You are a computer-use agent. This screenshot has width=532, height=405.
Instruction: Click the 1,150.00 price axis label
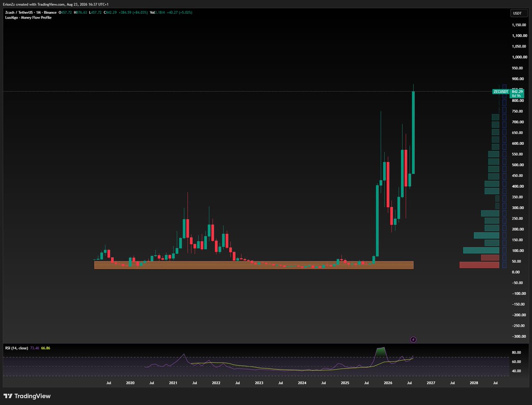tap(518, 25)
